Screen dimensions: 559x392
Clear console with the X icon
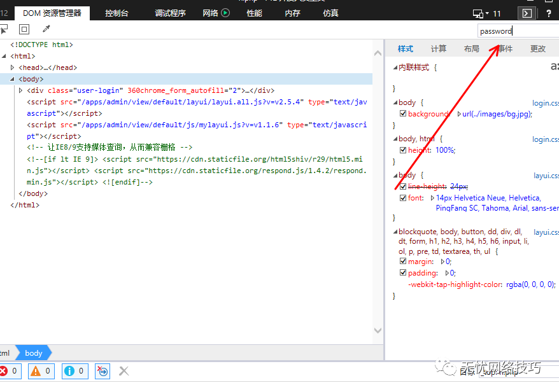pyautogui.click(x=124, y=371)
